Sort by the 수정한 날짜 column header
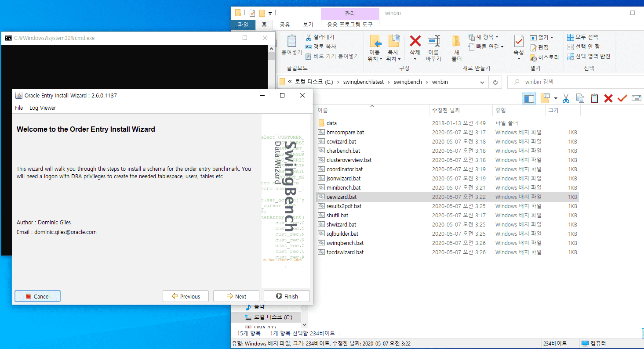Screen dimensions: 644x349 point(461,111)
